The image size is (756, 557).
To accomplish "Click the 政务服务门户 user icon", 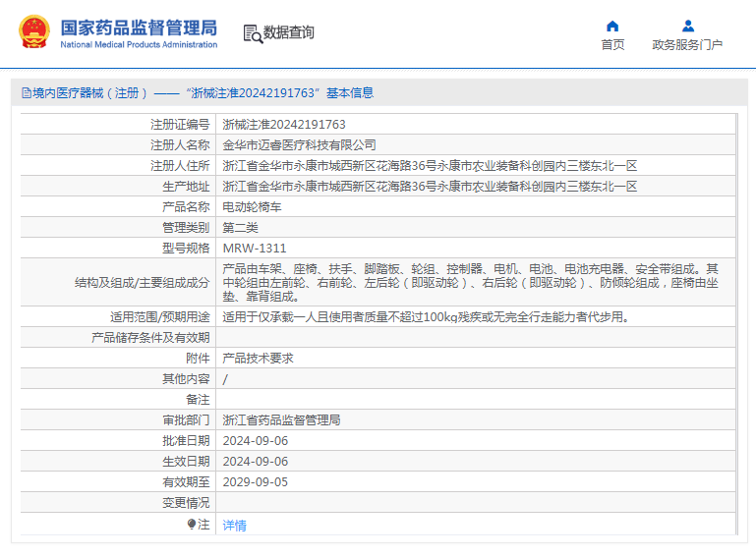I will pyautogui.click(x=688, y=26).
